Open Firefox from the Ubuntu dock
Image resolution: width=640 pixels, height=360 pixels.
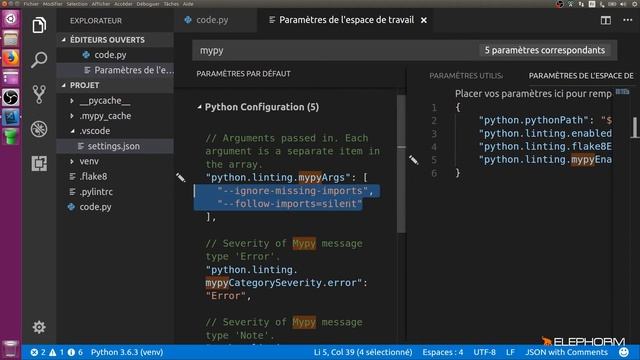pyautogui.click(x=11, y=58)
